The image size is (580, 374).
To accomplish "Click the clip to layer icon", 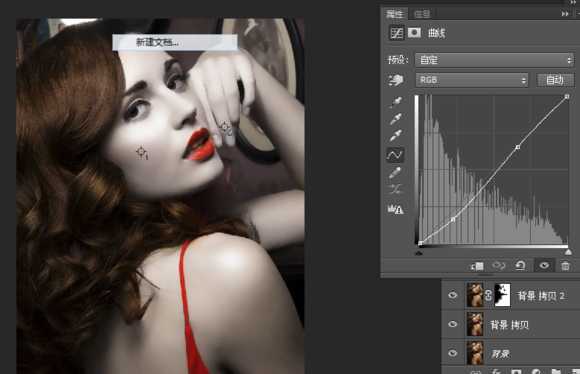I will click(477, 266).
